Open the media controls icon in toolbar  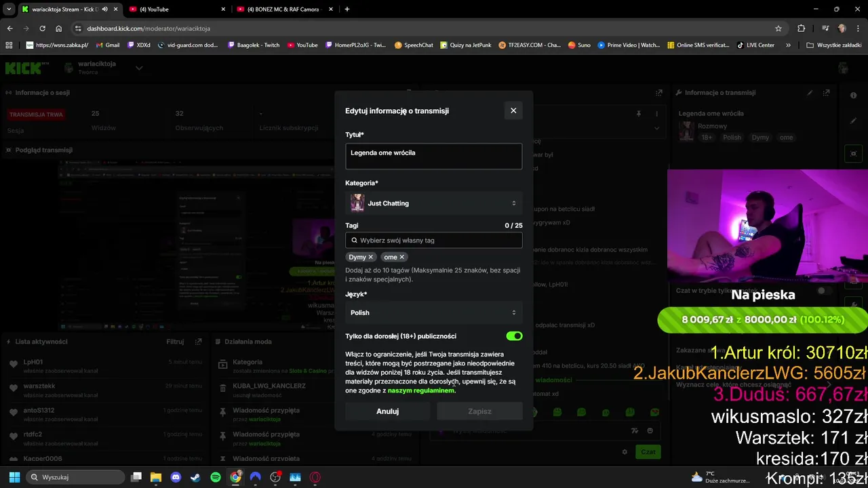(825, 28)
